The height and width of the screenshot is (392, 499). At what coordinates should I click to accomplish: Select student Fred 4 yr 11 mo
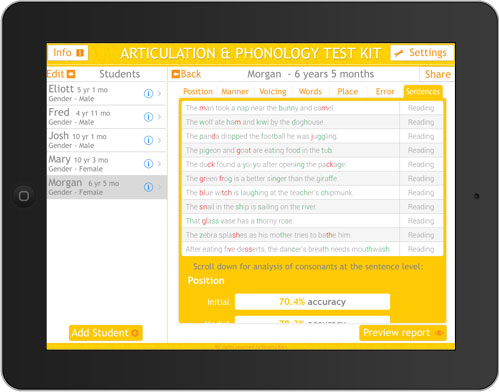107,117
